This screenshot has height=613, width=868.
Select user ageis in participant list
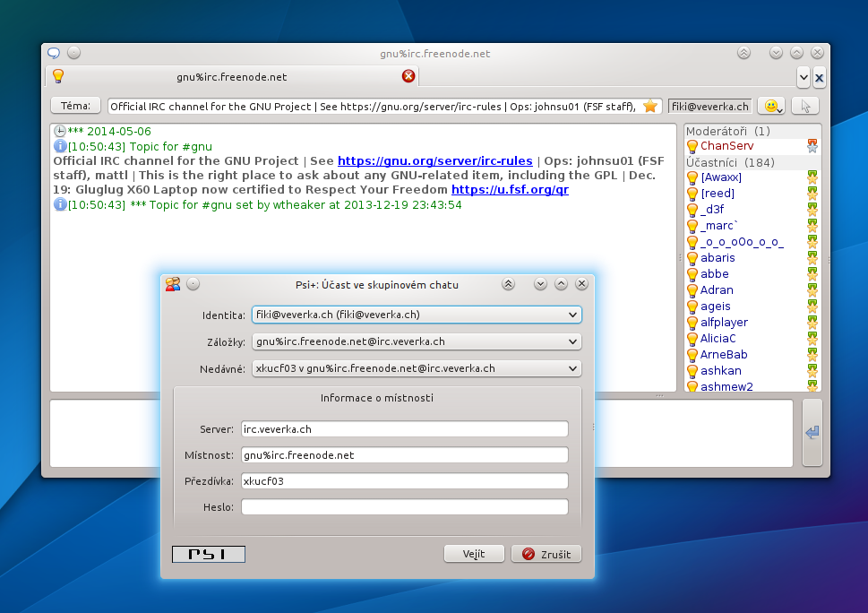tap(752, 306)
